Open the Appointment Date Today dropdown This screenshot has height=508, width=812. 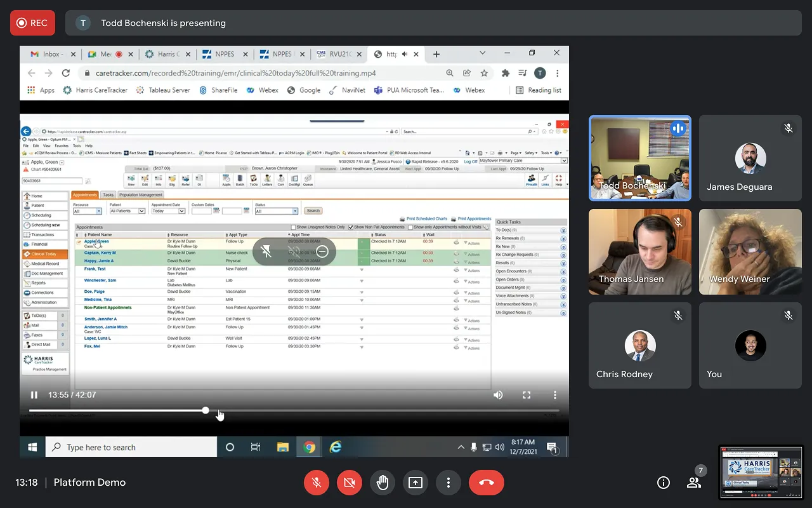(x=167, y=211)
